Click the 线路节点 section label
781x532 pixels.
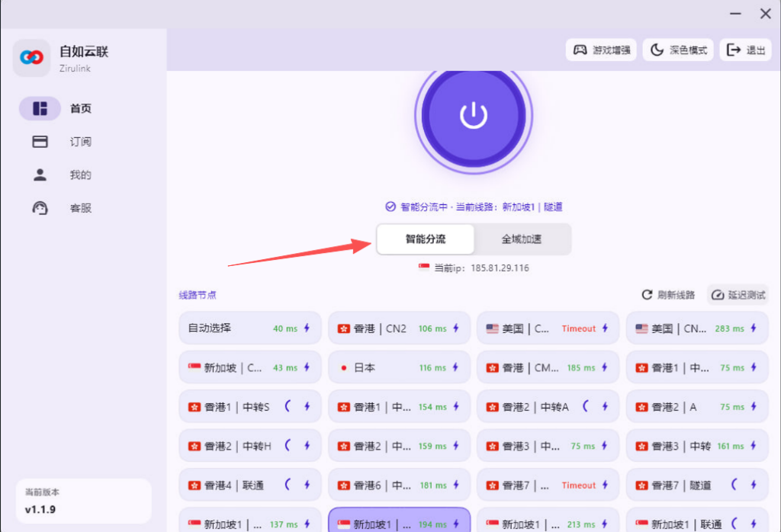click(198, 295)
